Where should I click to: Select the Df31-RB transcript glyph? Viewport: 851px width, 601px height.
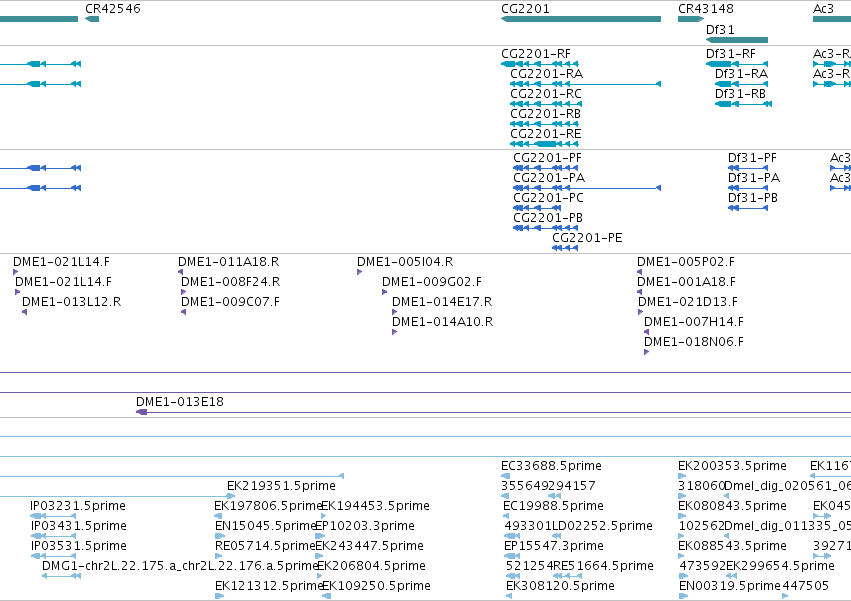(743, 104)
